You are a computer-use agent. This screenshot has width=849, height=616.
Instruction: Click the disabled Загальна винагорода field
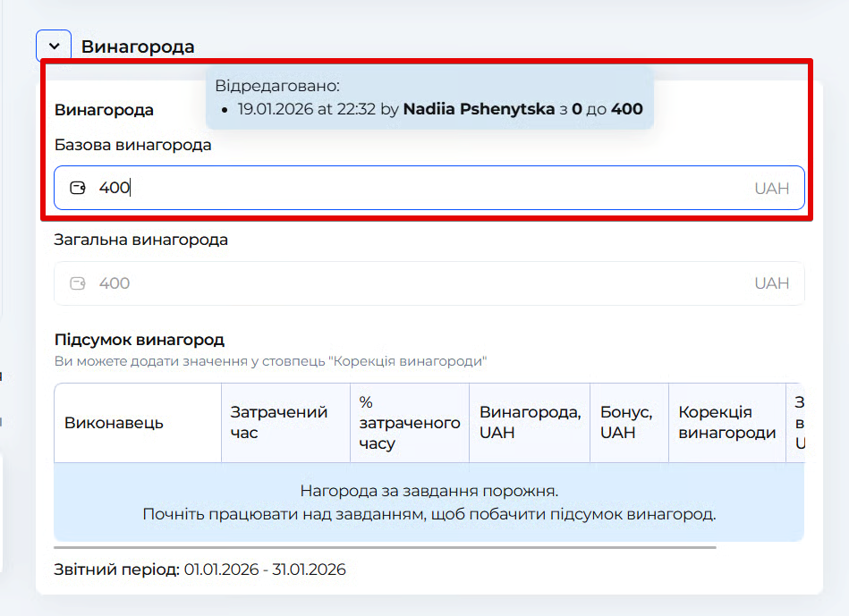click(x=420, y=283)
